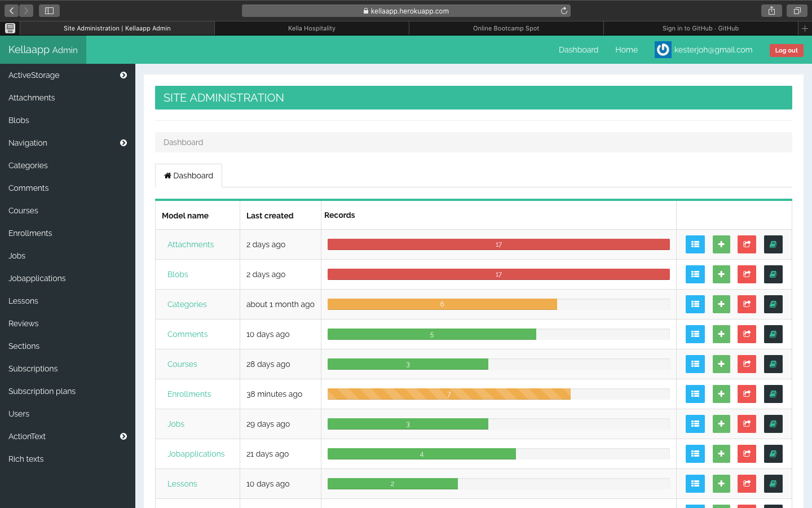
Task: Click the Kellaapp Admin power logo icon
Action: click(663, 50)
